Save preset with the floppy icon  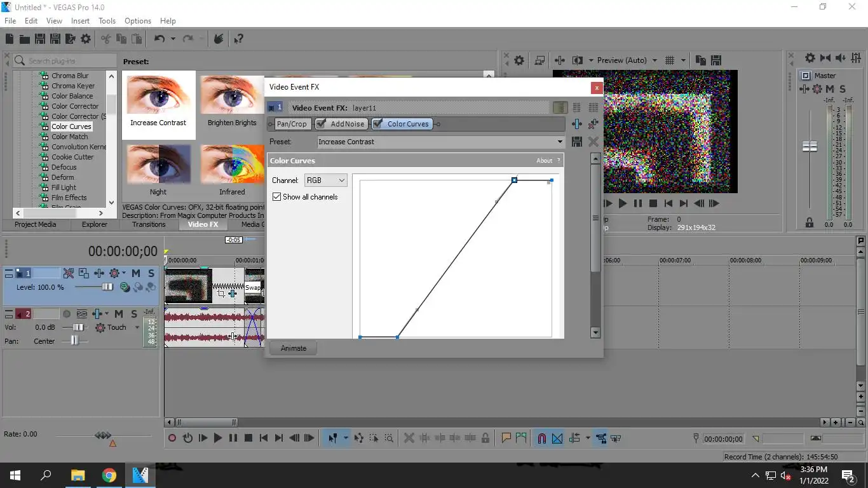pos(577,142)
